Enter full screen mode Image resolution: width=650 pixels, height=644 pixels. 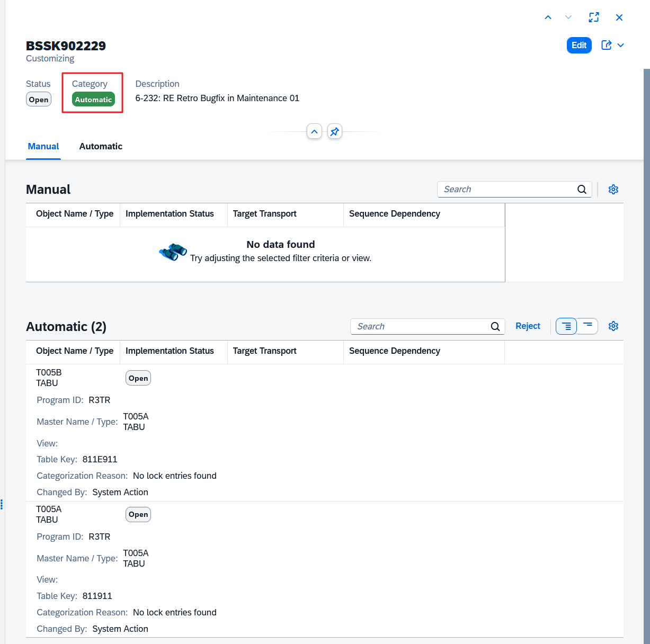pyautogui.click(x=594, y=17)
